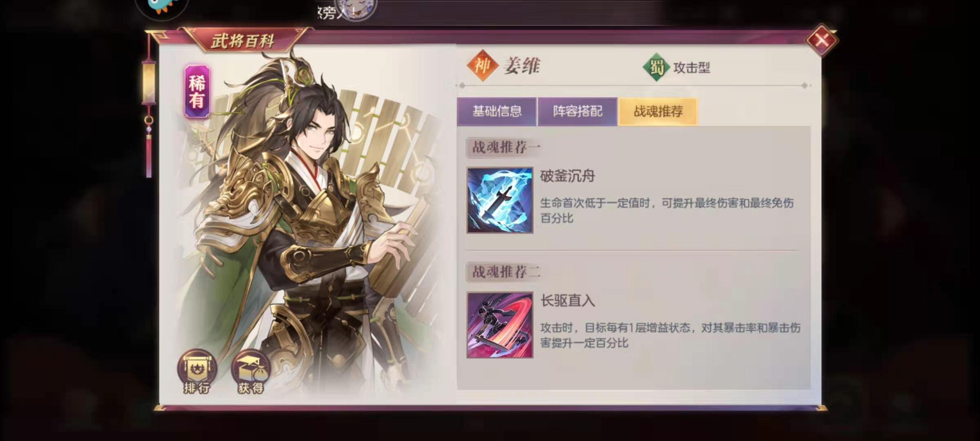Click the green 蜀 faction badge

656,67
